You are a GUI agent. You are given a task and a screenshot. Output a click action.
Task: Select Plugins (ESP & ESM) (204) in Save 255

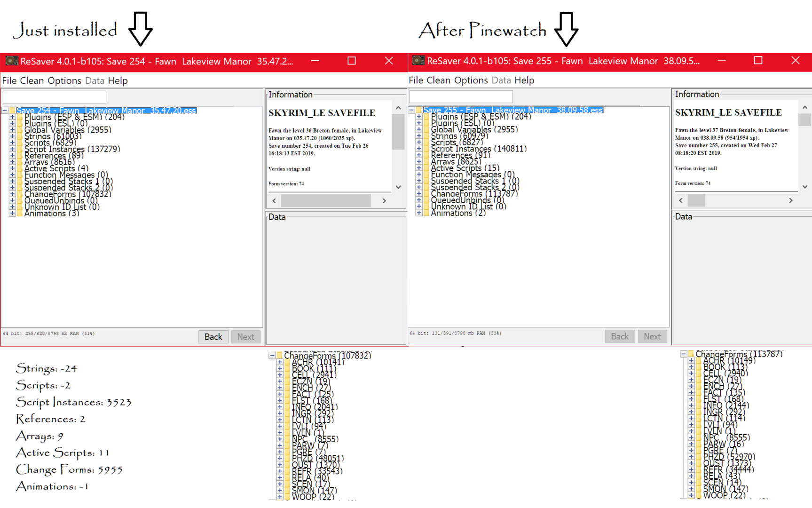pyautogui.click(x=481, y=117)
